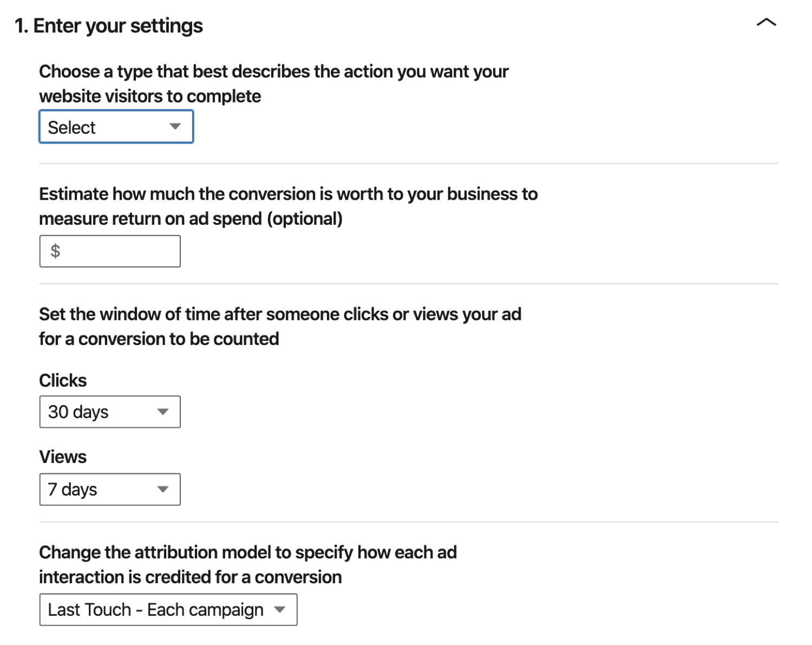812x645 pixels.
Task: Click the 'for a conversion to be counted' line
Action: (159, 340)
